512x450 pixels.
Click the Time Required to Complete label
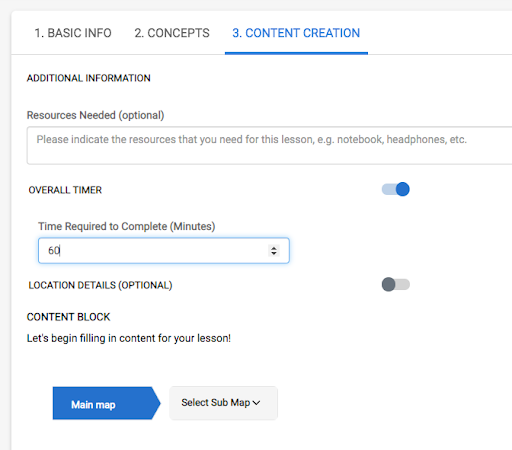tap(127, 226)
